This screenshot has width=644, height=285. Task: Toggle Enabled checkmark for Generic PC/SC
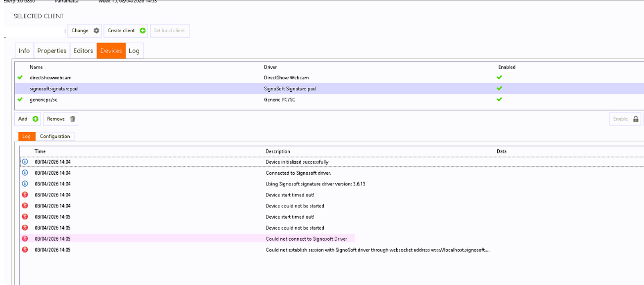tap(499, 100)
